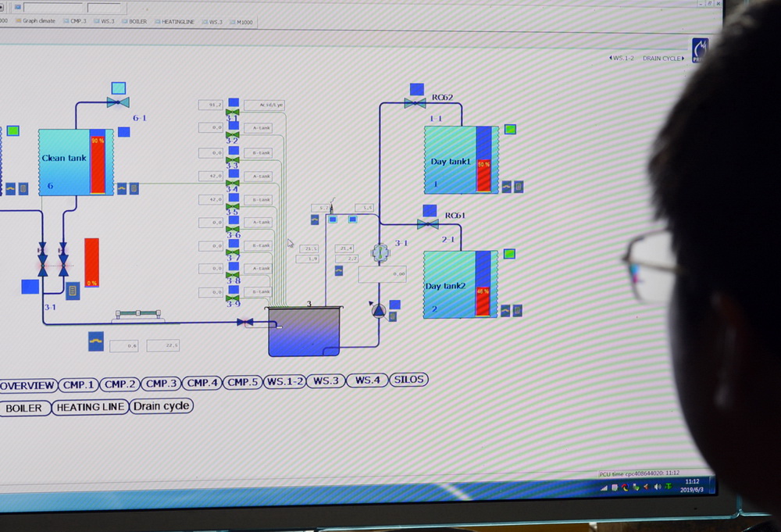The image size is (781, 532).
Task: Click valve 3-5 symbol
Action: (233, 206)
